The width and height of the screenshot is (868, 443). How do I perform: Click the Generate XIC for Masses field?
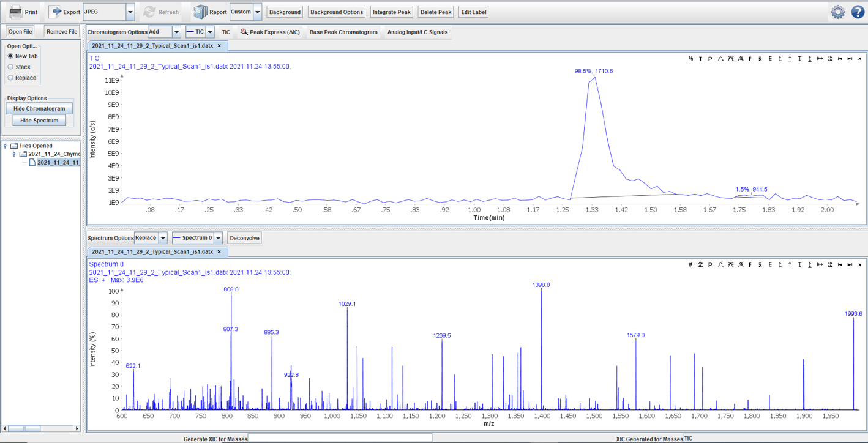[340, 438]
